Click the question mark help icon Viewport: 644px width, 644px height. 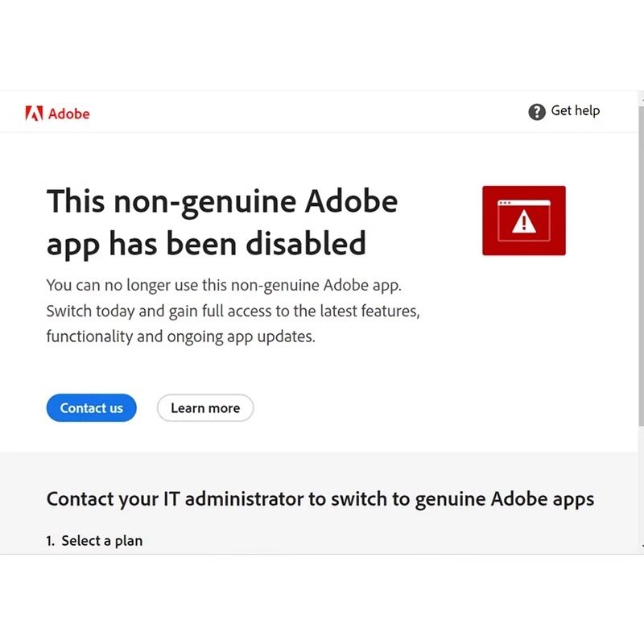point(537,112)
